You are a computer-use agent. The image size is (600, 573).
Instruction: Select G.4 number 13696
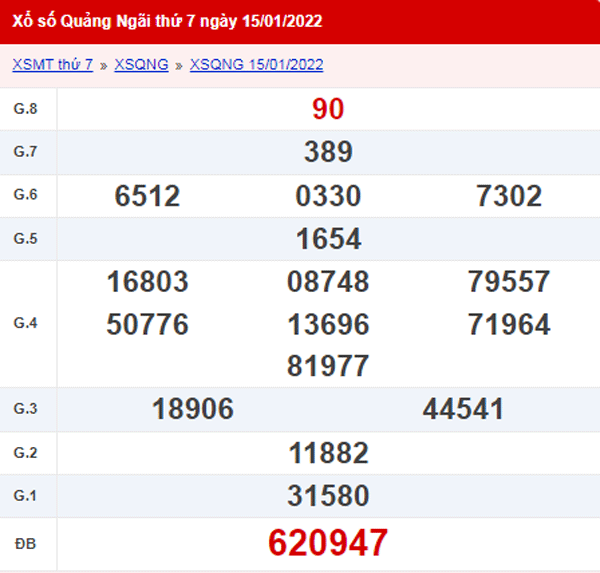click(x=328, y=325)
